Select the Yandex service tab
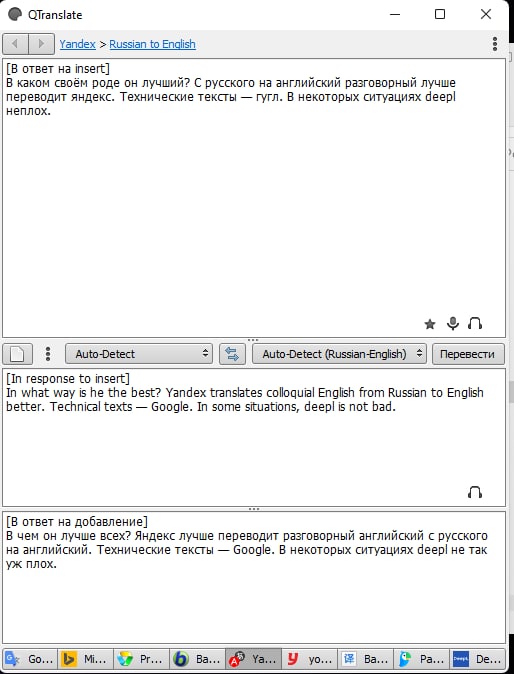The image size is (514, 674). pyautogui.click(x=253, y=659)
